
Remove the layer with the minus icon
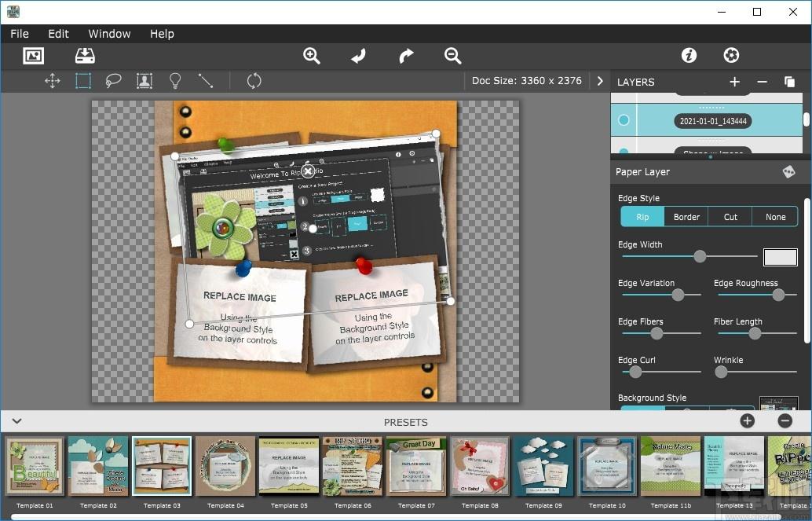[x=762, y=82]
